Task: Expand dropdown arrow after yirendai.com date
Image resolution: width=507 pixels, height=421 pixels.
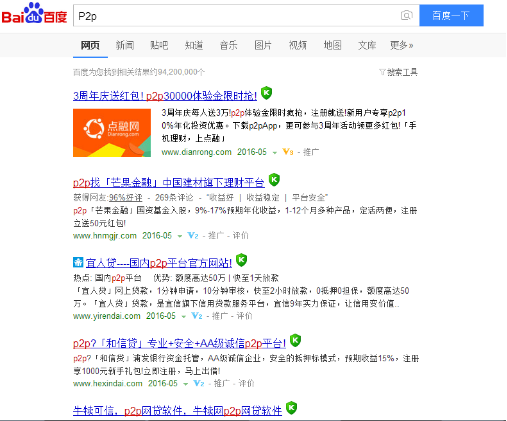Action: (183, 316)
